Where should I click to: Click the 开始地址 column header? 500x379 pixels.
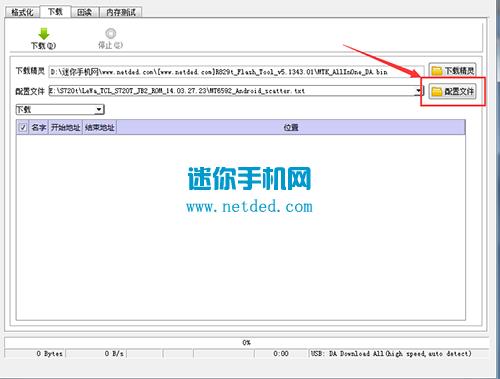pyautogui.click(x=66, y=127)
